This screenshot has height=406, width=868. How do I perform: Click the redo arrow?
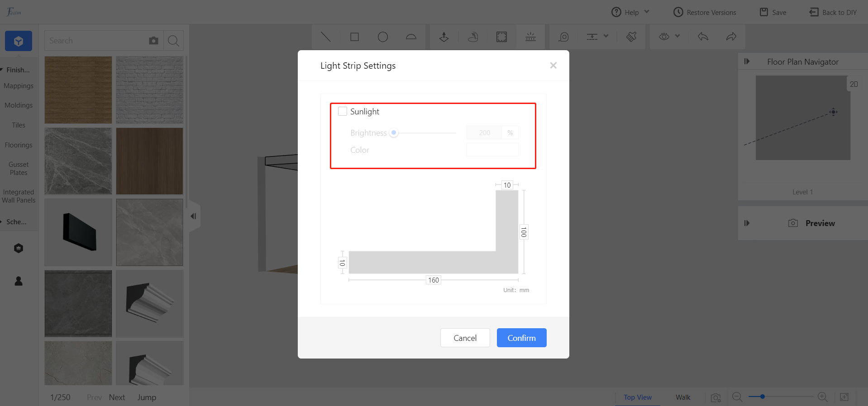pos(731,37)
